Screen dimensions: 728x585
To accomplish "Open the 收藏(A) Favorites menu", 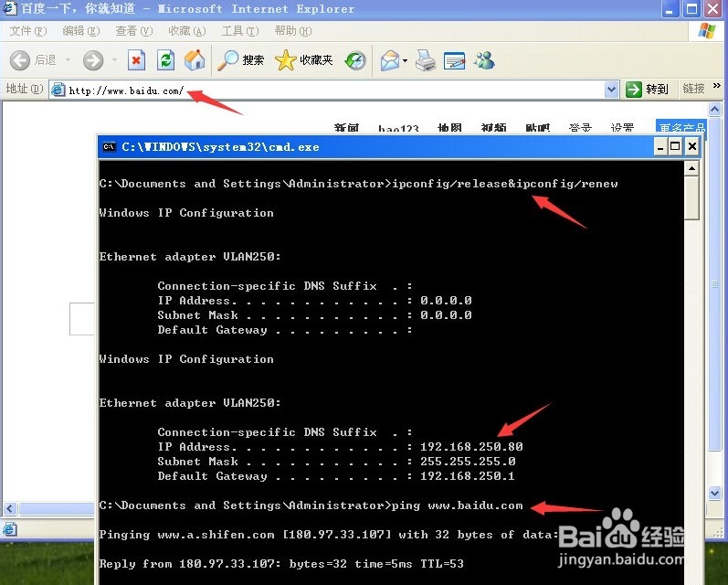I will click(x=186, y=31).
